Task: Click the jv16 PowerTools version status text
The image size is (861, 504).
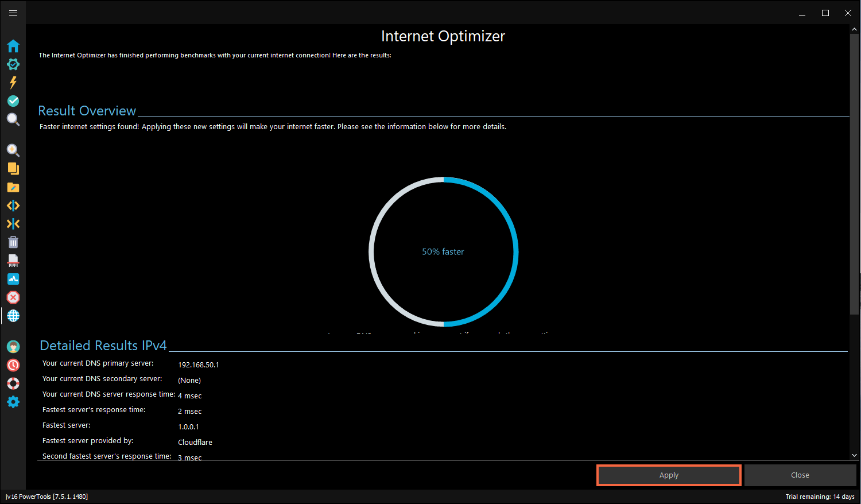Action: click(46, 497)
